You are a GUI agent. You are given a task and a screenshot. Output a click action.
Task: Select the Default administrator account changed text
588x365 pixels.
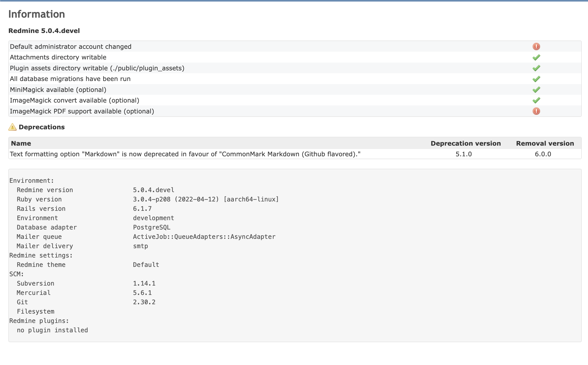[71, 46]
